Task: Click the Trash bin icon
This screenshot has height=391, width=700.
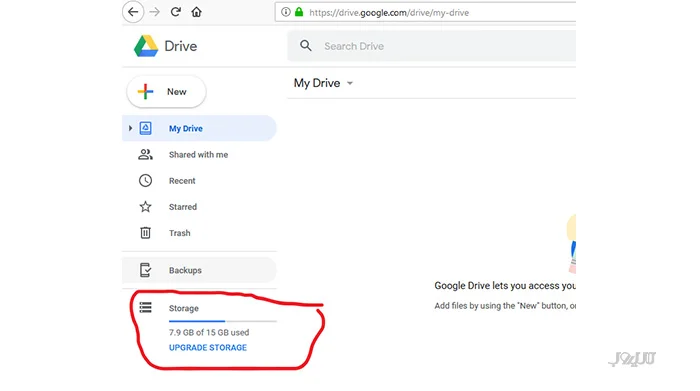Action: click(x=146, y=233)
